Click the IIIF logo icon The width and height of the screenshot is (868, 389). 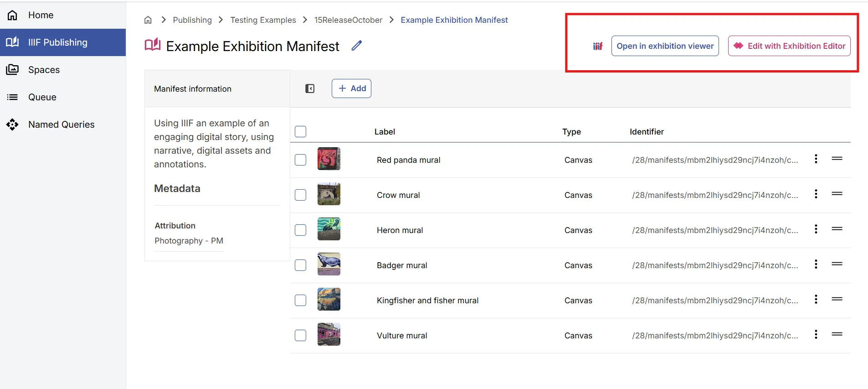[598, 46]
